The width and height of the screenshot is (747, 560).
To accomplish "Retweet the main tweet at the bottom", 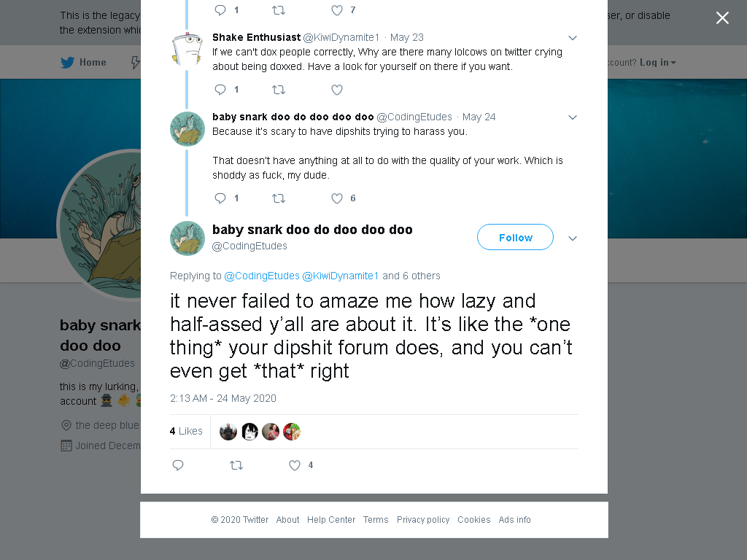I will [x=236, y=465].
